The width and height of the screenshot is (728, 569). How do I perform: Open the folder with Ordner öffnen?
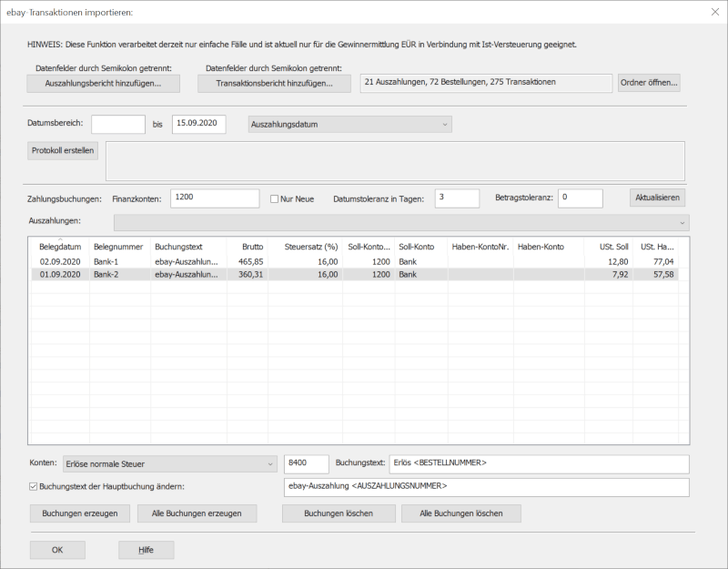click(649, 83)
